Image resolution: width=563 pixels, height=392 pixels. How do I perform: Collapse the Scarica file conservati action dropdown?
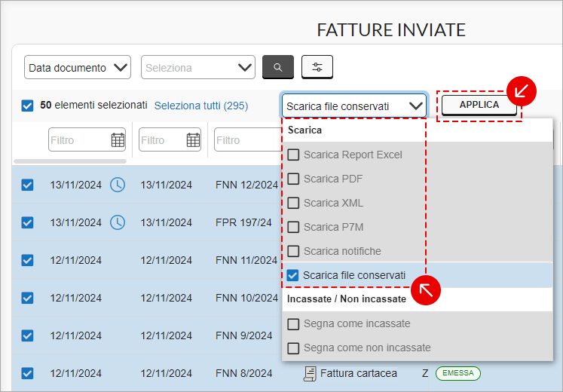(x=354, y=106)
